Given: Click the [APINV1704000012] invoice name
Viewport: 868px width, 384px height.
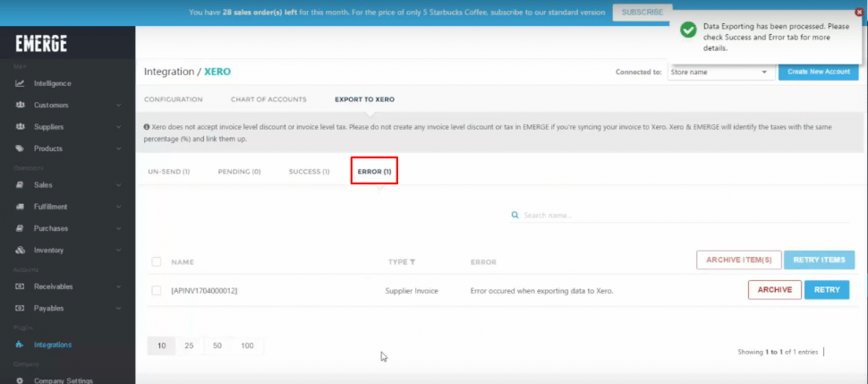Looking at the screenshot, I should click(x=204, y=290).
